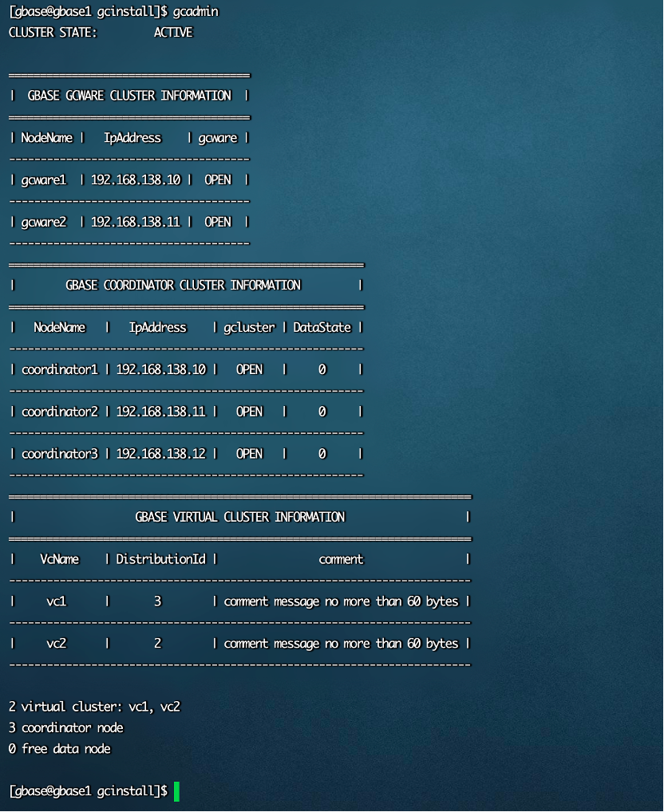Click the ACTIVE cluster state value

pyautogui.click(x=173, y=33)
